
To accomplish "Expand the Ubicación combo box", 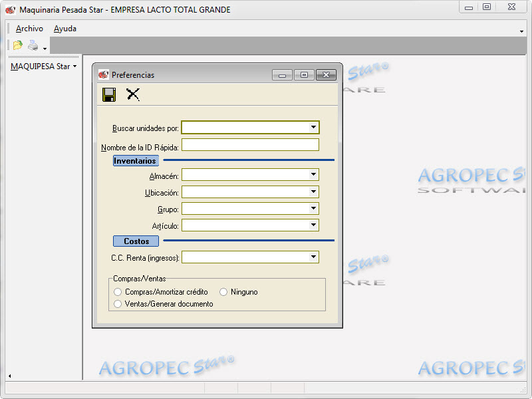I will [x=313, y=192].
